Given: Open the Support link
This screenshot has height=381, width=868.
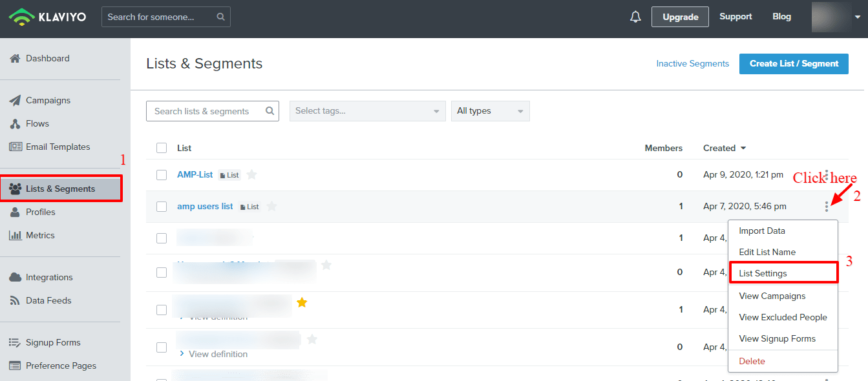Looking at the screenshot, I should click(x=736, y=17).
